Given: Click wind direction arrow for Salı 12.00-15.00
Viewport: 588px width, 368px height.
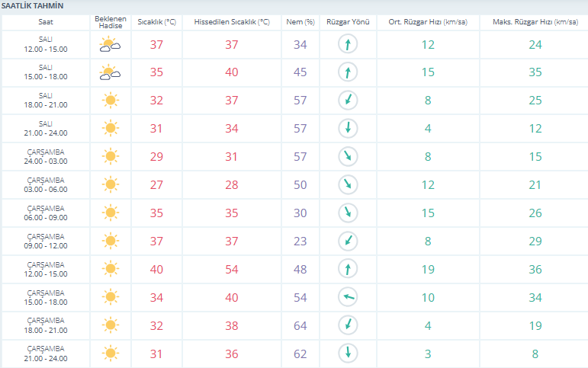Looking at the screenshot, I should 348,44.
